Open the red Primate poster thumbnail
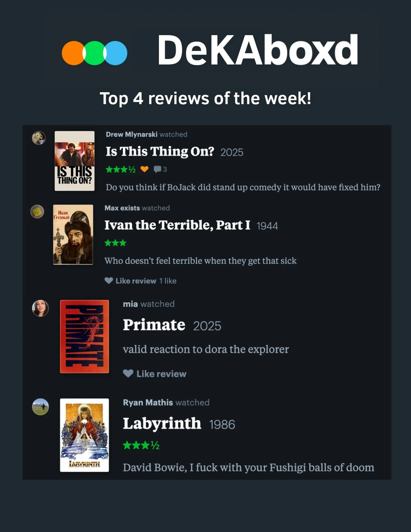The width and height of the screenshot is (411, 532). pyautogui.click(x=84, y=336)
